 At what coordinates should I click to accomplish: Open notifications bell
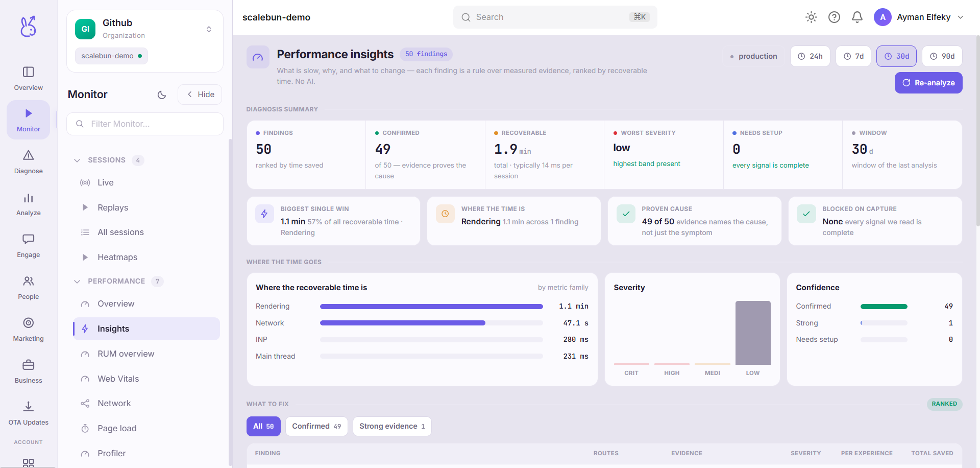pyautogui.click(x=857, y=17)
